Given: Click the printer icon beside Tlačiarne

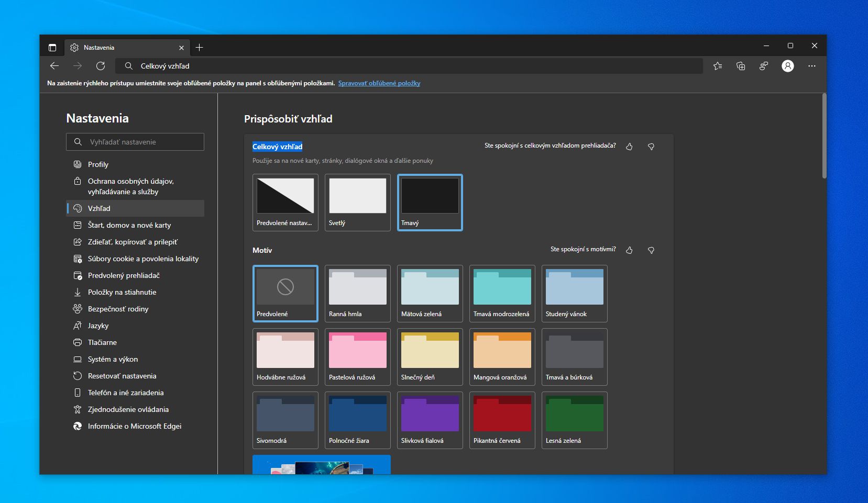Looking at the screenshot, I should (78, 342).
